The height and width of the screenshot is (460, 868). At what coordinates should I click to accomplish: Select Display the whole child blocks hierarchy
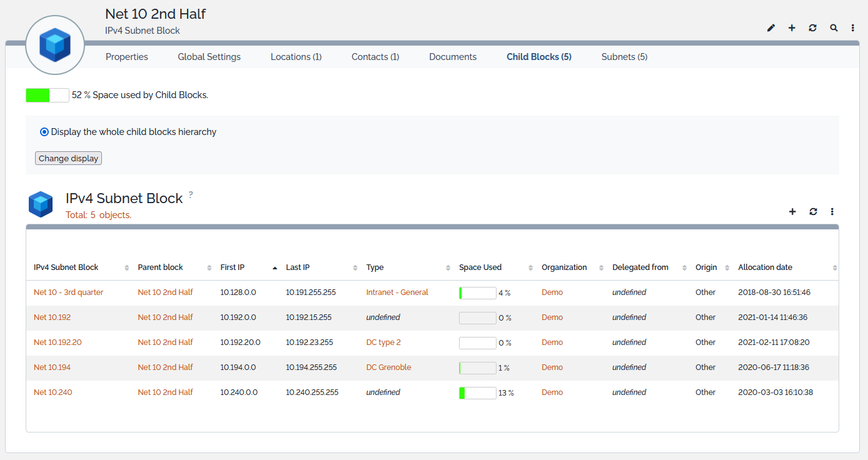44,132
